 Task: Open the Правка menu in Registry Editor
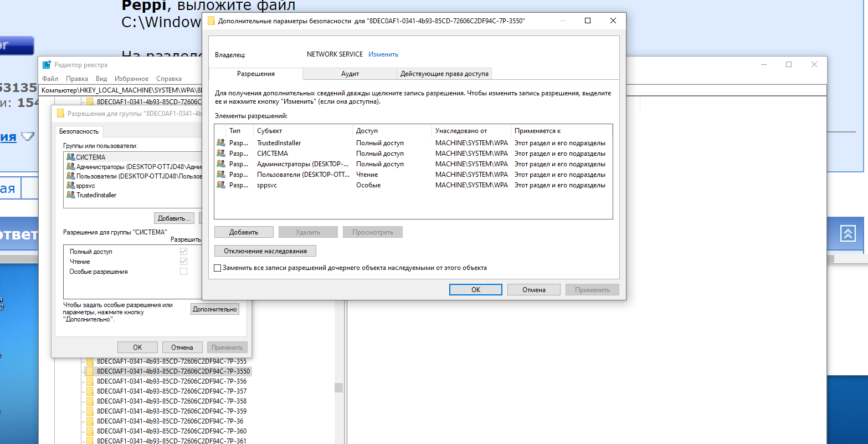[77, 79]
